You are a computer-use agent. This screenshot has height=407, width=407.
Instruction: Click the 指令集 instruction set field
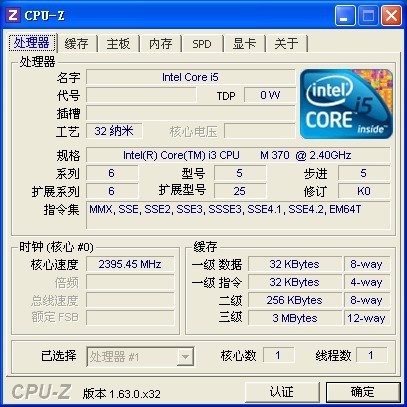(x=238, y=215)
